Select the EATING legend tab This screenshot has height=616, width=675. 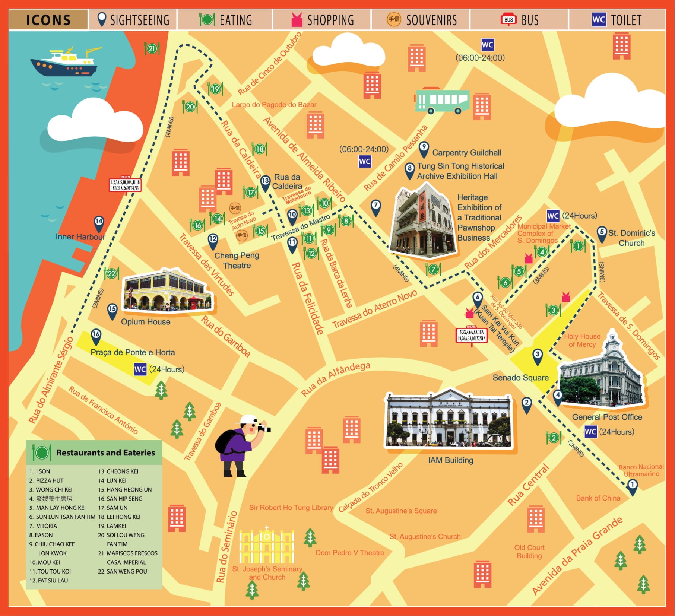point(225,20)
